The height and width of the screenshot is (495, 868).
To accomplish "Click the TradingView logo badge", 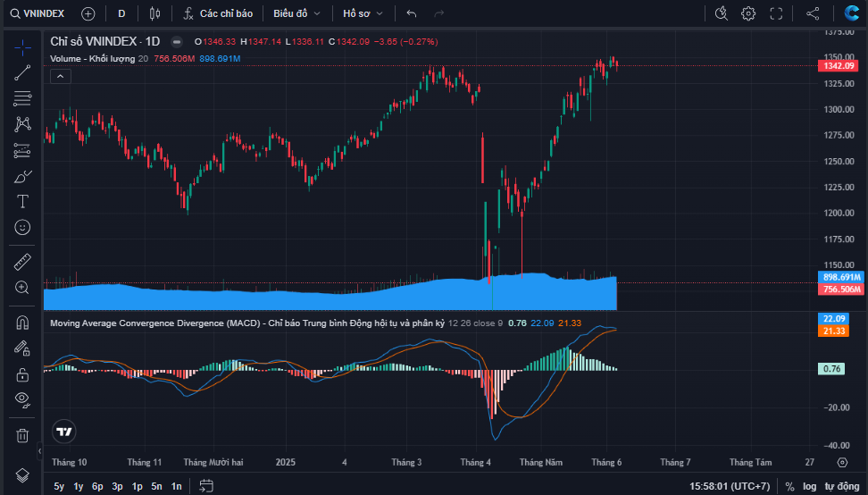I will [x=63, y=432].
